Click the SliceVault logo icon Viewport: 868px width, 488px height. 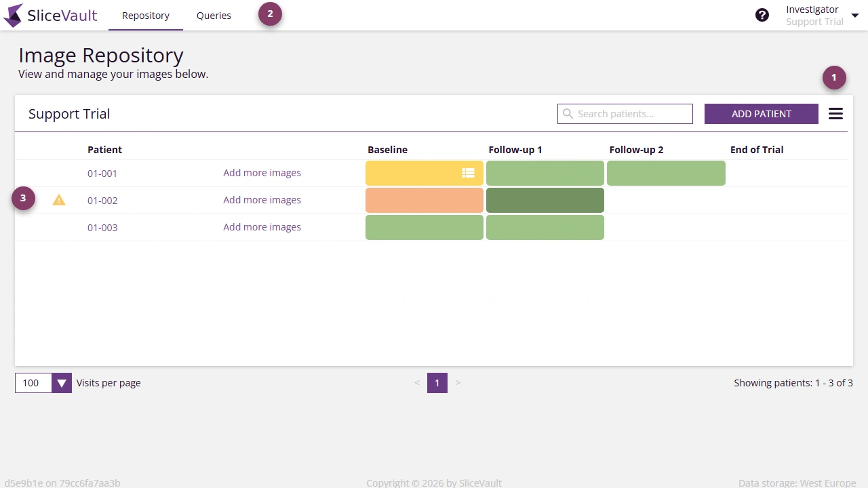point(12,15)
